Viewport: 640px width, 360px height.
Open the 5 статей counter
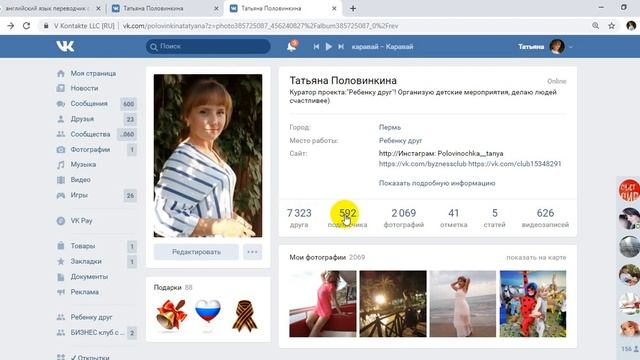click(494, 218)
